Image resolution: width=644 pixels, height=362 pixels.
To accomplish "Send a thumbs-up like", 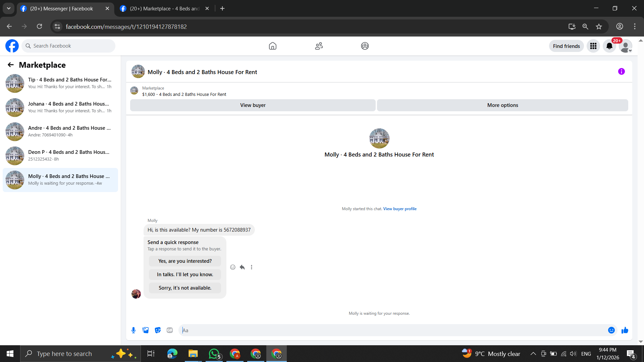I will [625, 330].
